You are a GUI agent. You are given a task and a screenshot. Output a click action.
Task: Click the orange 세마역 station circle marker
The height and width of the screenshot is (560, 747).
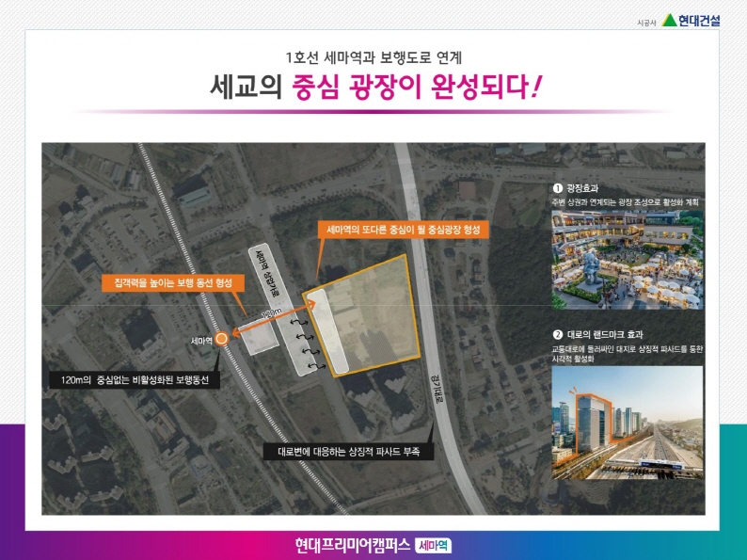tap(221, 341)
